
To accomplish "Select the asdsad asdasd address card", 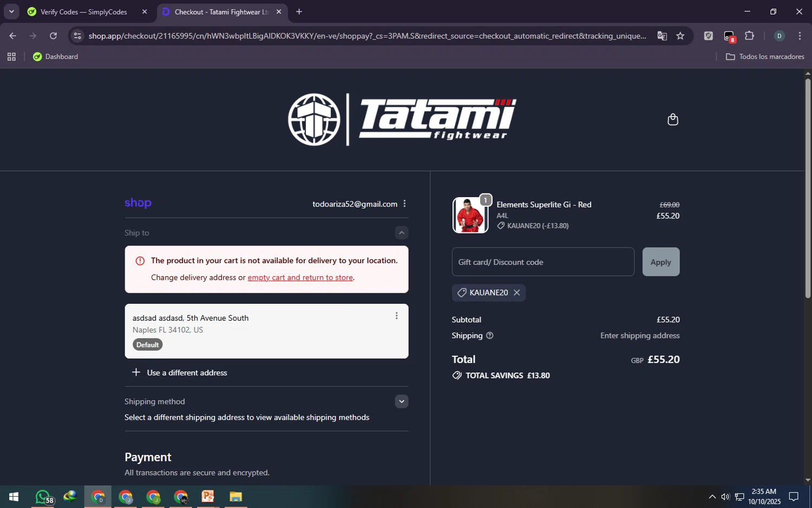I will coord(266,331).
